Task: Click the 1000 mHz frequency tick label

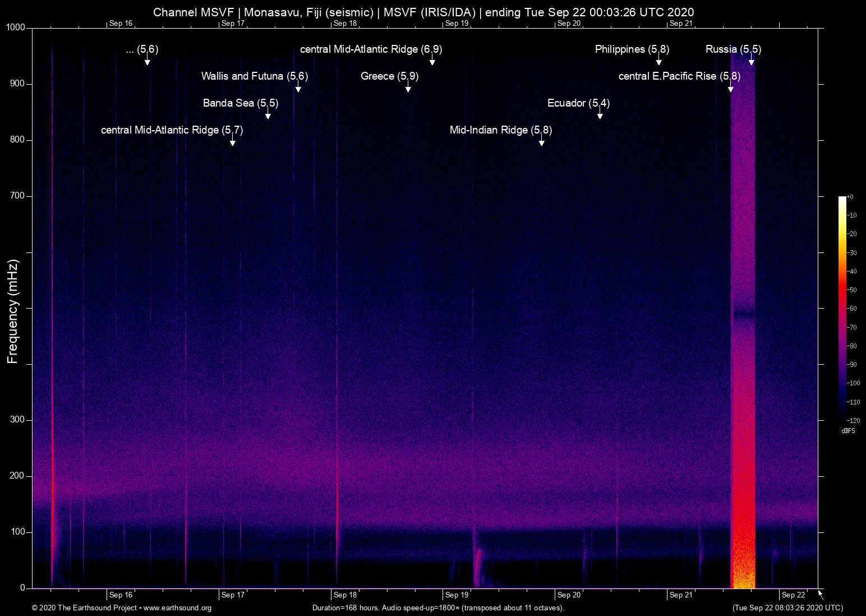Action: tap(15, 27)
